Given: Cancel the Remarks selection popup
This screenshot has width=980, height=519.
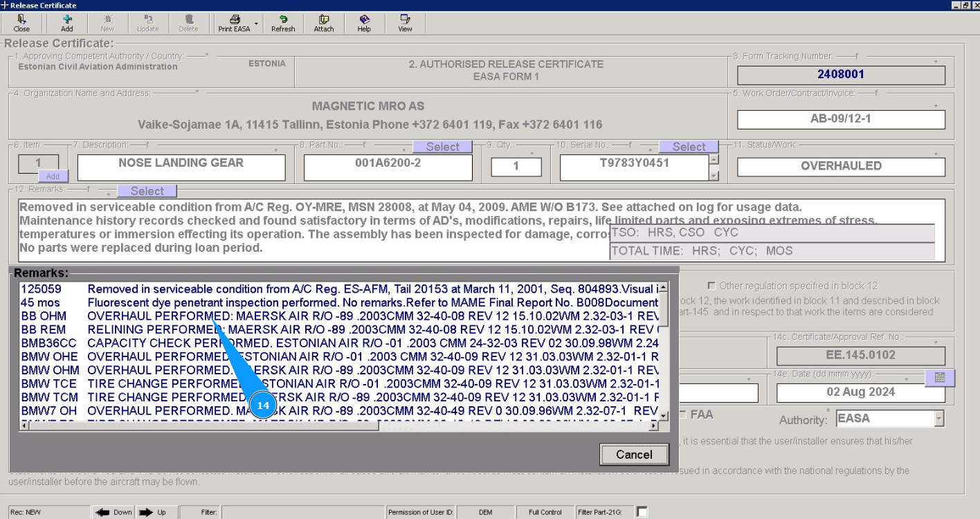Looking at the screenshot, I should tap(634, 455).
